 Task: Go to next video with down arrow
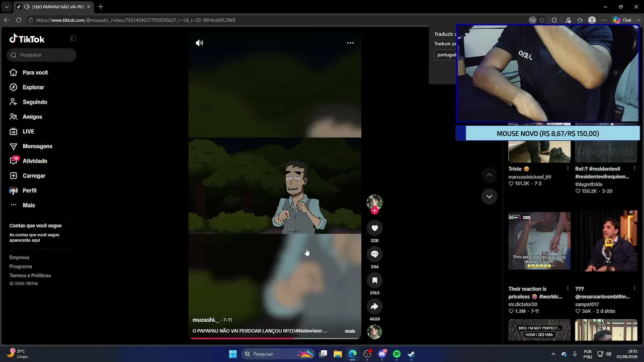(489, 196)
